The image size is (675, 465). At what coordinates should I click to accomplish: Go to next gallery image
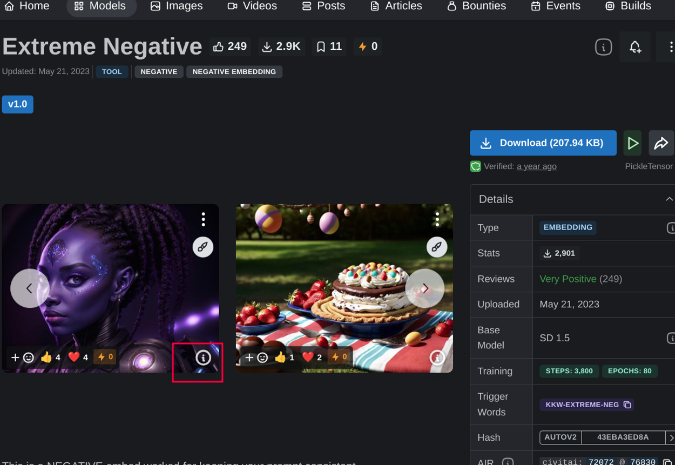(x=424, y=288)
